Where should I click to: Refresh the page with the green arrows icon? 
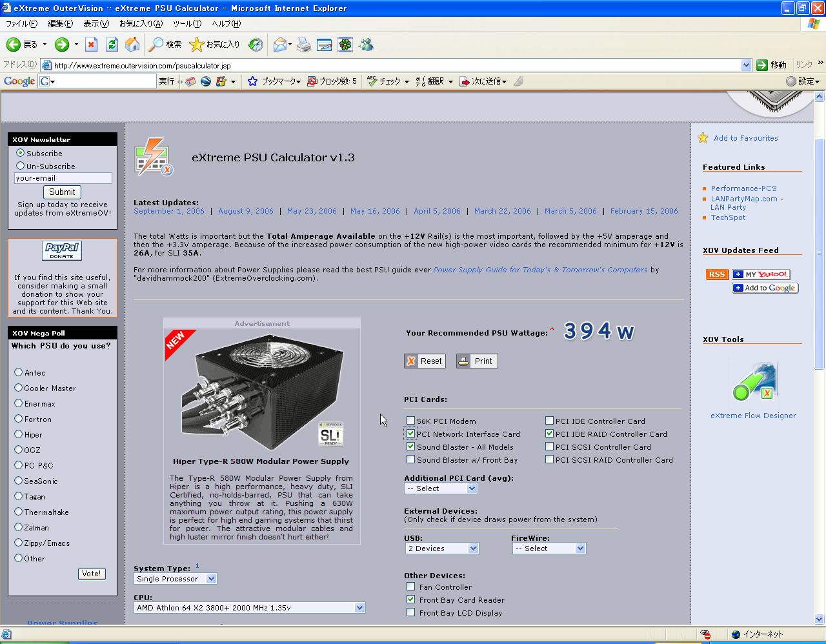point(112,45)
